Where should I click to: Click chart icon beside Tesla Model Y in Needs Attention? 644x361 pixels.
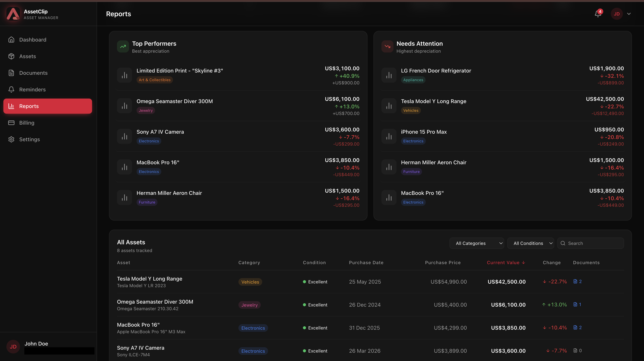pos(389,106)
